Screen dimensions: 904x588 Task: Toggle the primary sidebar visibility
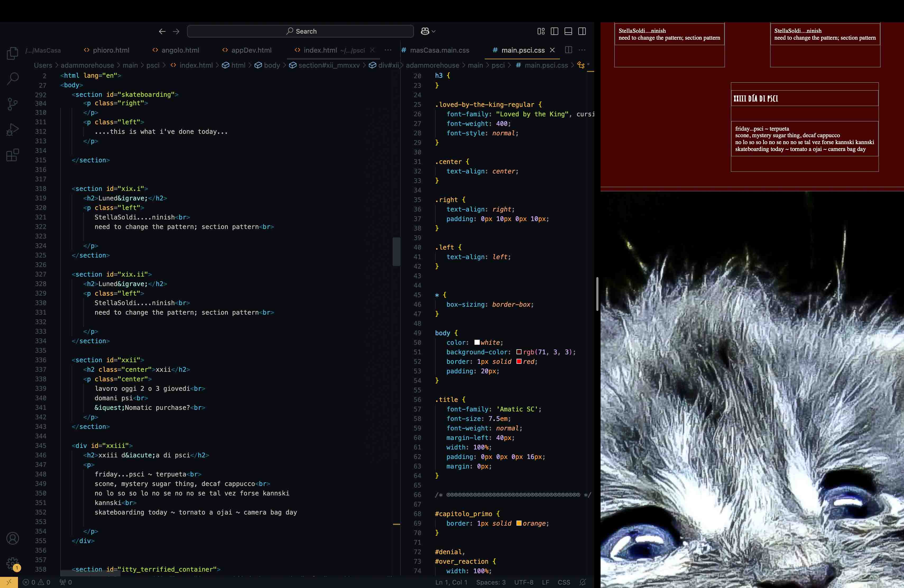pos(555,31)
